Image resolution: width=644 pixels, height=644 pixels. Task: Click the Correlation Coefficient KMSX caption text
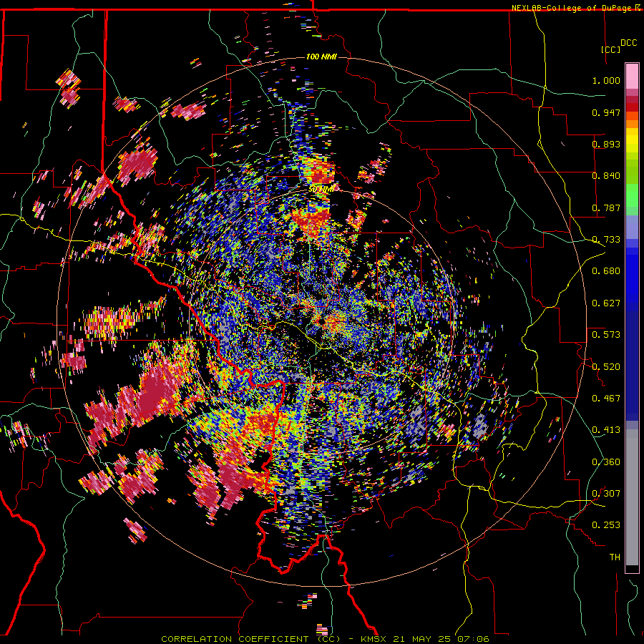[x=325, y=639]
